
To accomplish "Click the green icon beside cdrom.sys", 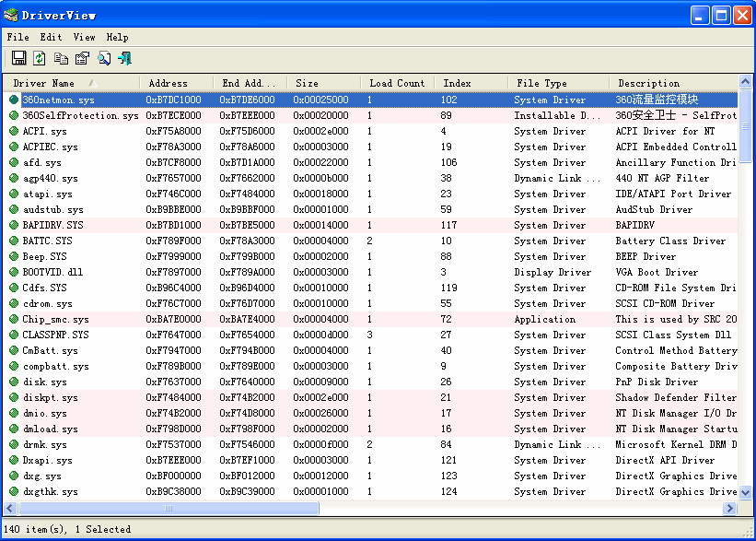I will (14, 303).
